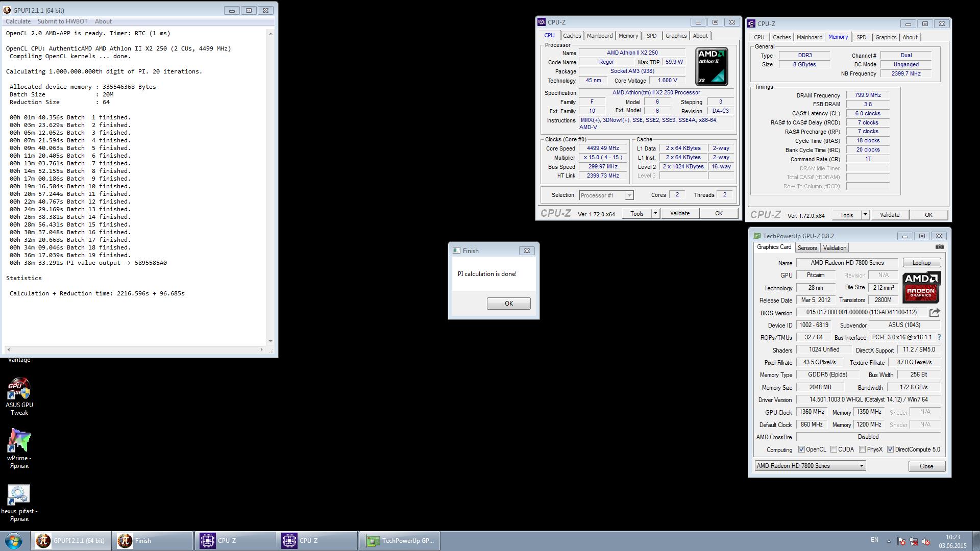Toggle the DirectCompute 5.0 checkbox
Screen dimensions: 980x551
point(890,449)
